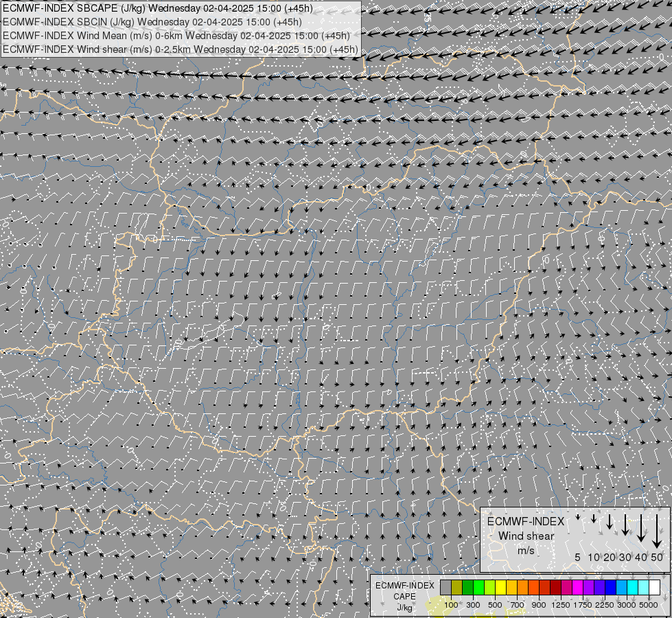Click the '700' tick label on CAPE scale
This screenshot has height=618, width=672.
[x=518, y=605]
